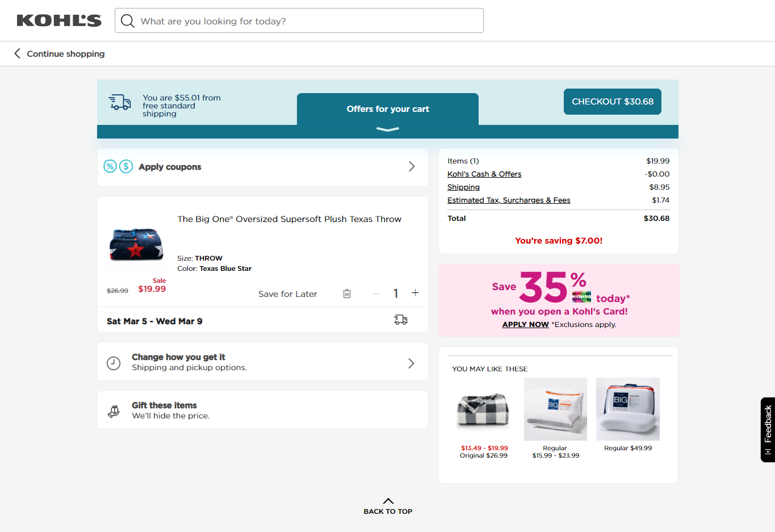The width and height of the screenshot is (775, 532).
Task: Click the free shipping truck icon in banner
Action: click(119, 101)
